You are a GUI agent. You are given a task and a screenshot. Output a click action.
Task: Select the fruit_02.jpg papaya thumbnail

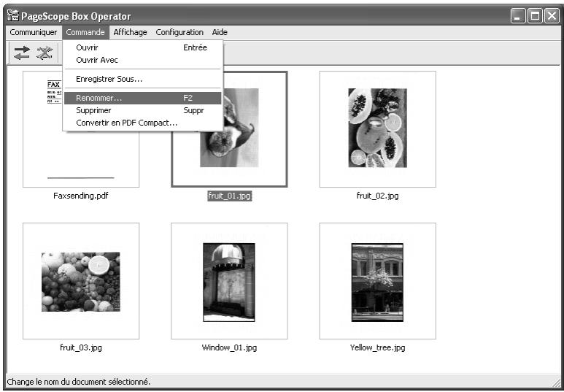tap(378, 129)
